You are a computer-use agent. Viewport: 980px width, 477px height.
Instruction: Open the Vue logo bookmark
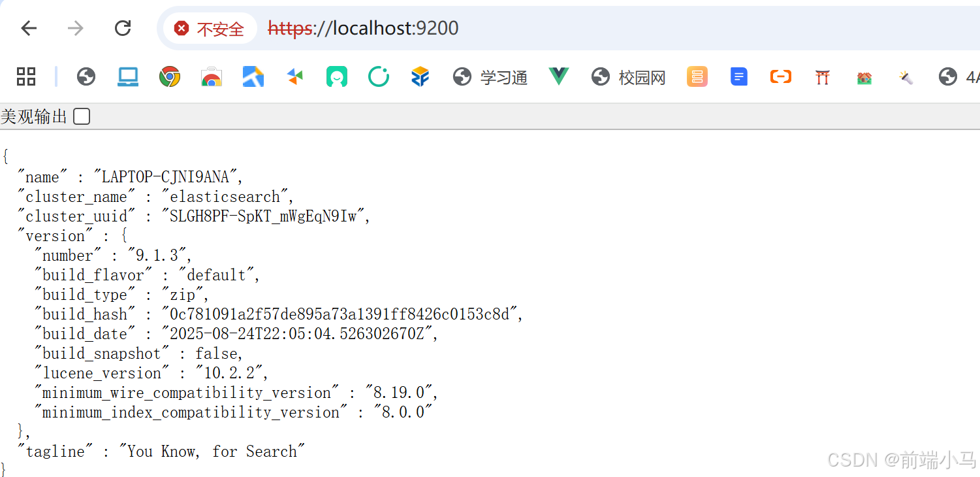559,77
